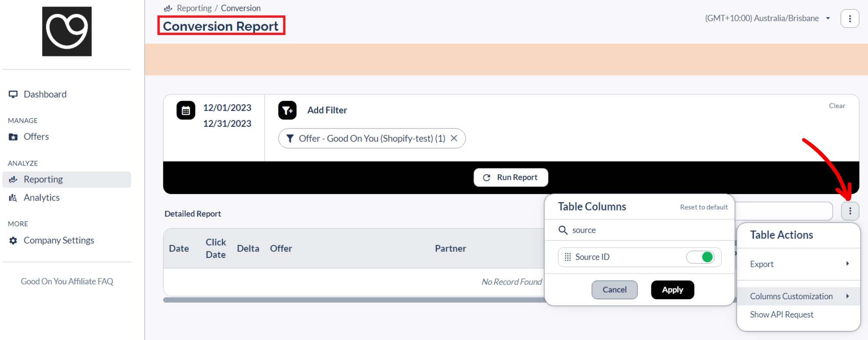Image resolution: width=868 pixels, height=340 pixels.
Task: Click the company logo
Action: click(x=67, y=31)
